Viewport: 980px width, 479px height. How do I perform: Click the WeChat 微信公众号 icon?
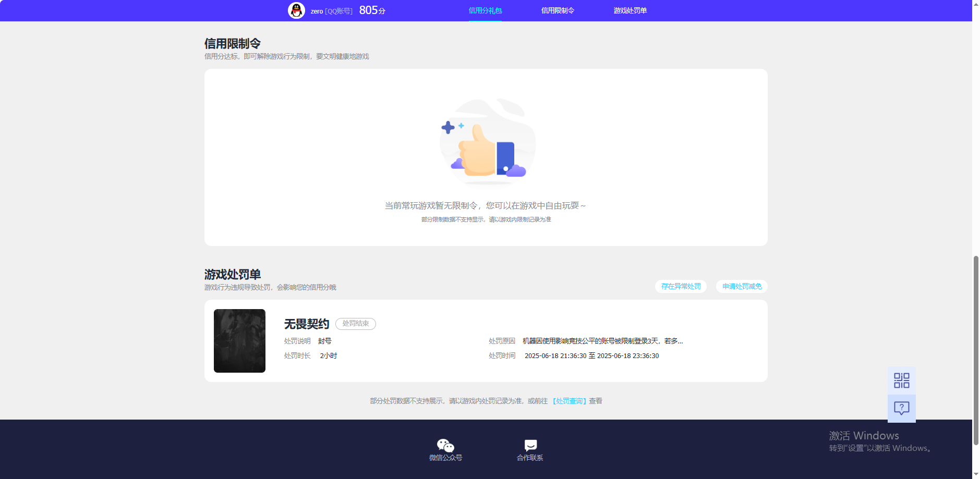(x=445, y=445)
